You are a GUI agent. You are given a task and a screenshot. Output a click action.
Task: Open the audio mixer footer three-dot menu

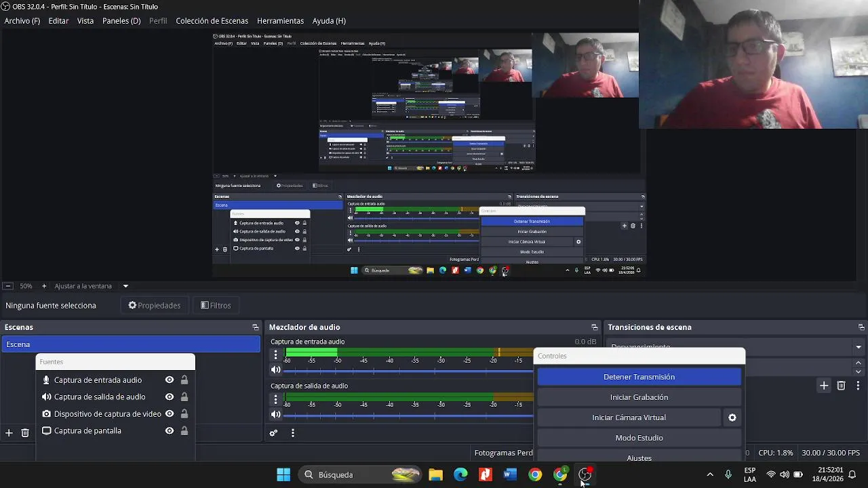pos(293,433)
